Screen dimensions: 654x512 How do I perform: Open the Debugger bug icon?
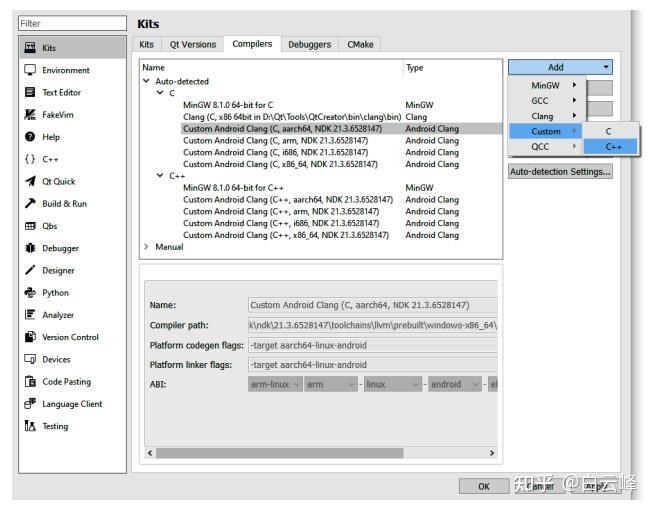click(x=30, y=248)
